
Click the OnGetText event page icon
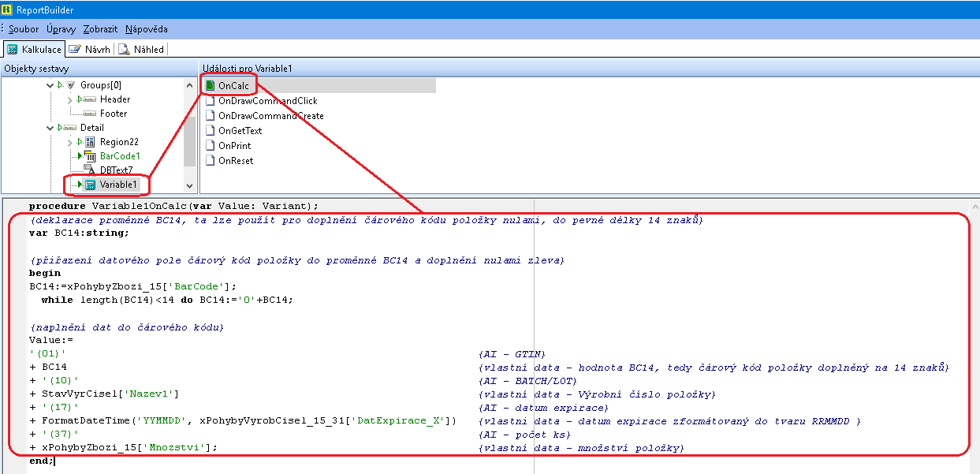pos(210,131)
